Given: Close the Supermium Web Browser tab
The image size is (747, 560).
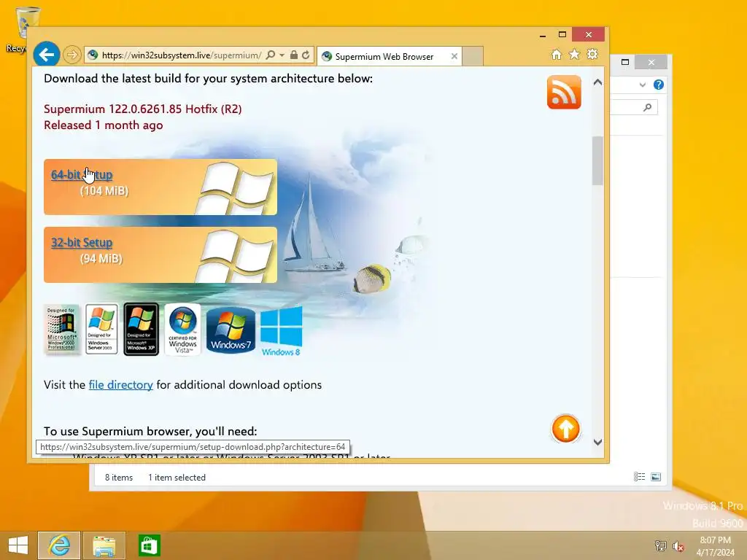Looking at the screenshot, I should pyautogui.click(x=454, y=56).
